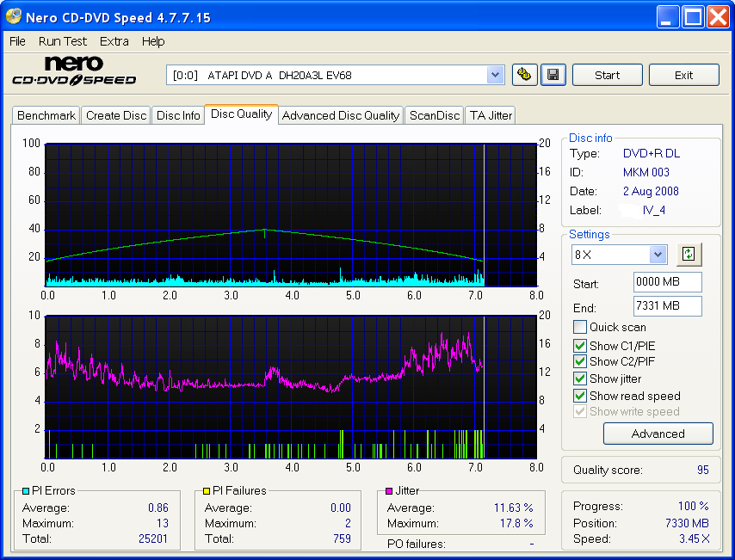The height and width of the screenshot is (560, 735).
Task: Click the refresh speed icon beside 8X dropdown
Action: click(x=689, y=254)
